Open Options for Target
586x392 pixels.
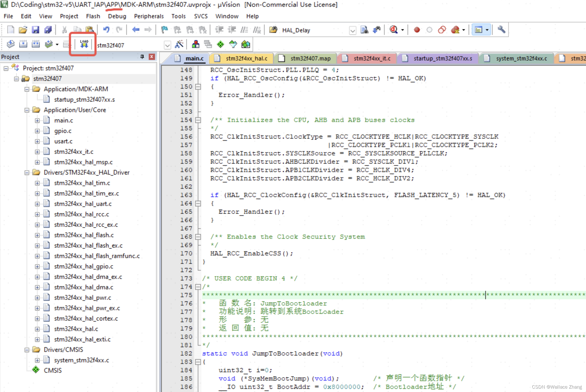(x=179, y=44)
